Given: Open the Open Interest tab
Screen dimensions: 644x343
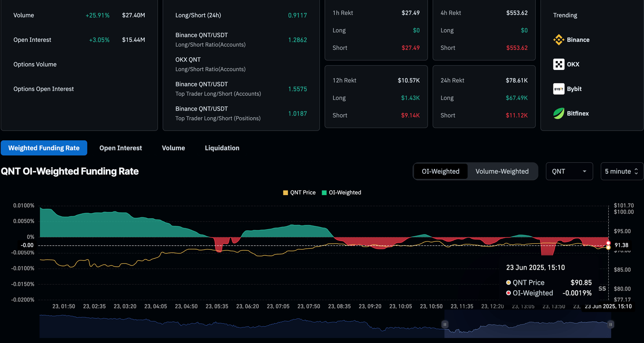Looking at the screenshot, I should click(121, 148).
